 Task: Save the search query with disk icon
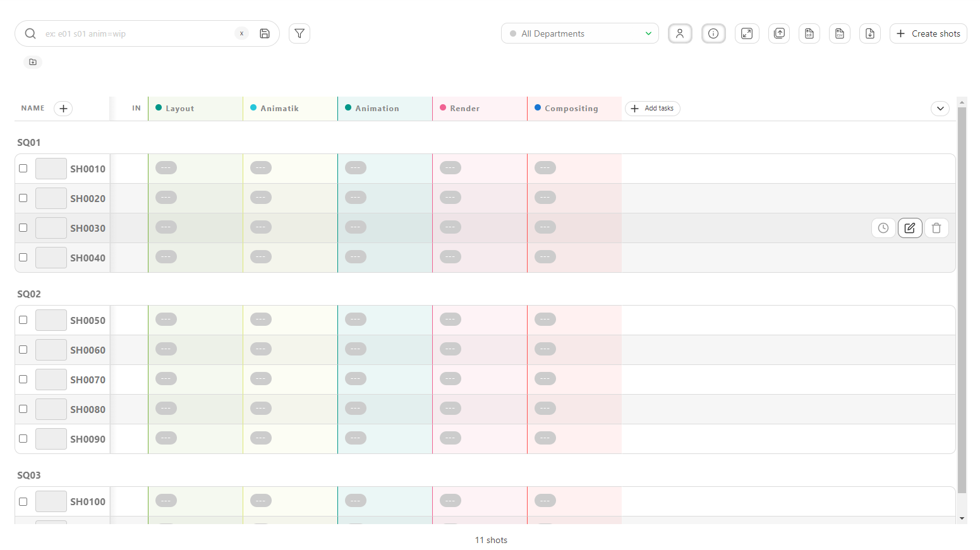point(265,33)
